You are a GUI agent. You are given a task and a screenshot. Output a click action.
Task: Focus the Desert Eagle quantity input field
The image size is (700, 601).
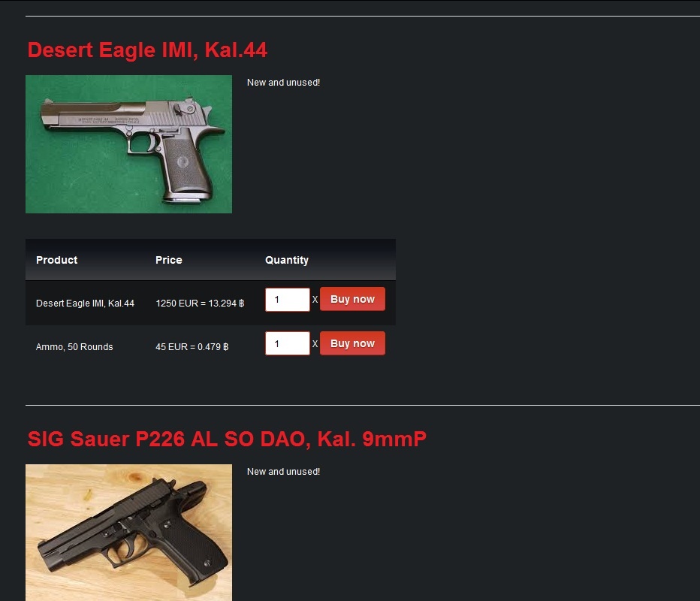(287, 300)
